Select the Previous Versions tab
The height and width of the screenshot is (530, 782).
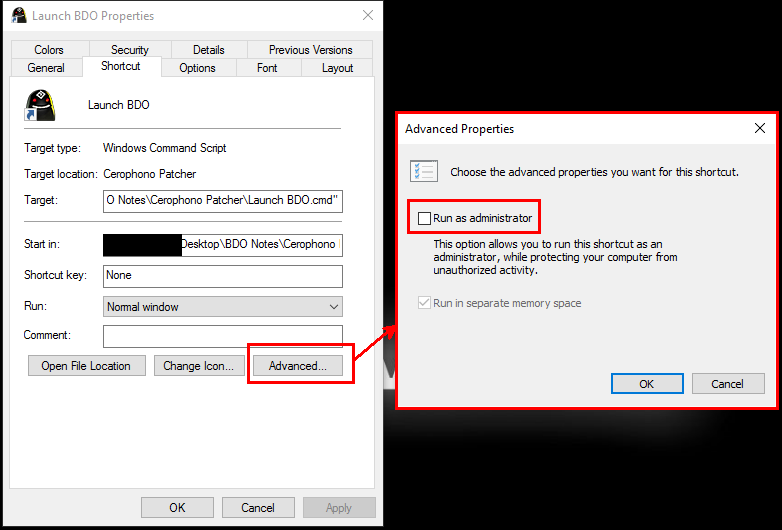tap(310, 50)
